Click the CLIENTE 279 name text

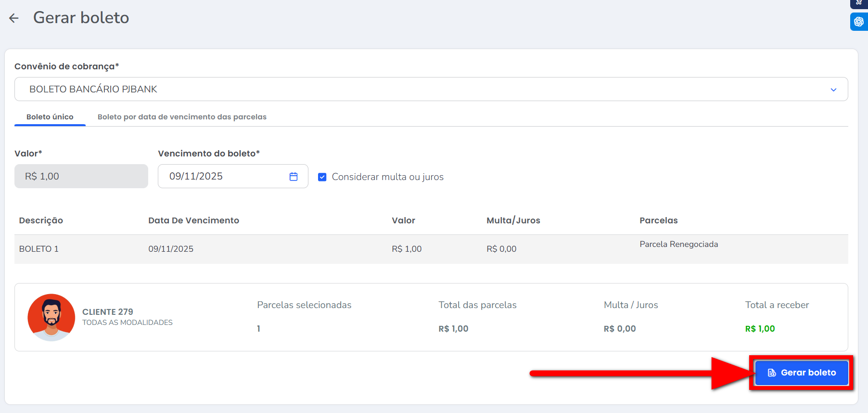(x=108, y=312)
